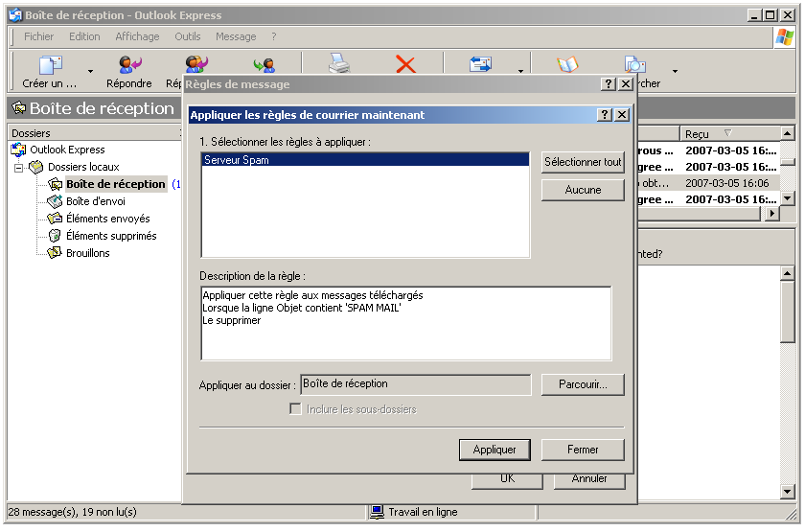Screen dimensions: 805x532
Task: Close the Appliquer les règles dialog
Action: 622,114
